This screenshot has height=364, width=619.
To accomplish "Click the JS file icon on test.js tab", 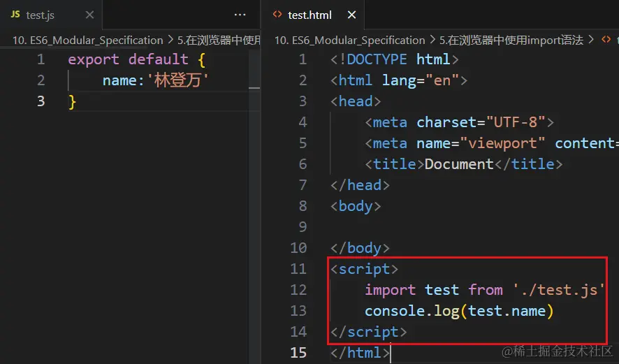I will pyautogui.click(x=15, y=15).
